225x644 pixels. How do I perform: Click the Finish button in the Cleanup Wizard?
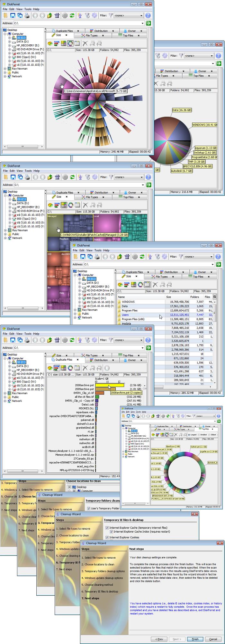pyautogui.click(x=195, y=639)
